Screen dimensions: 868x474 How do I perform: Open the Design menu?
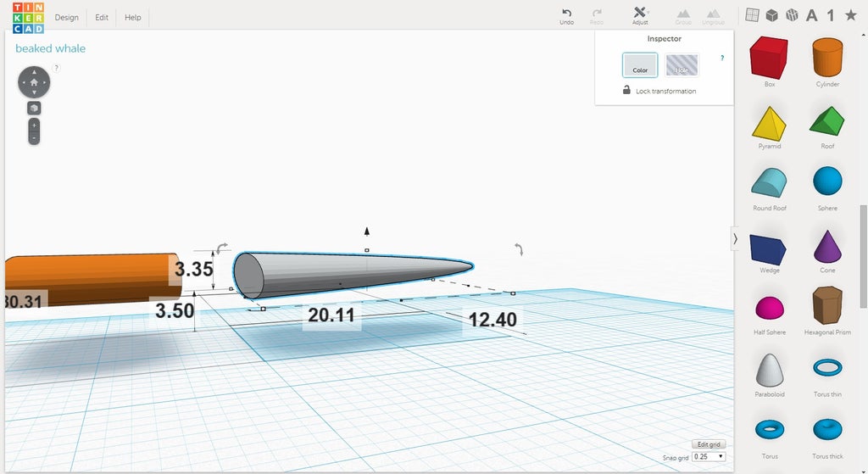tap(66, 18)
